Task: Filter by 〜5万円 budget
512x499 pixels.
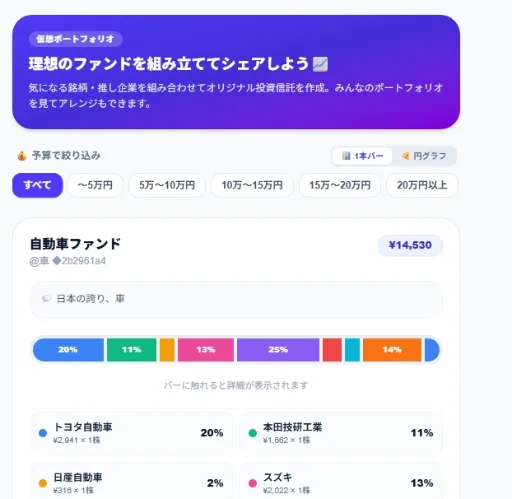Action: click(95, 185)
